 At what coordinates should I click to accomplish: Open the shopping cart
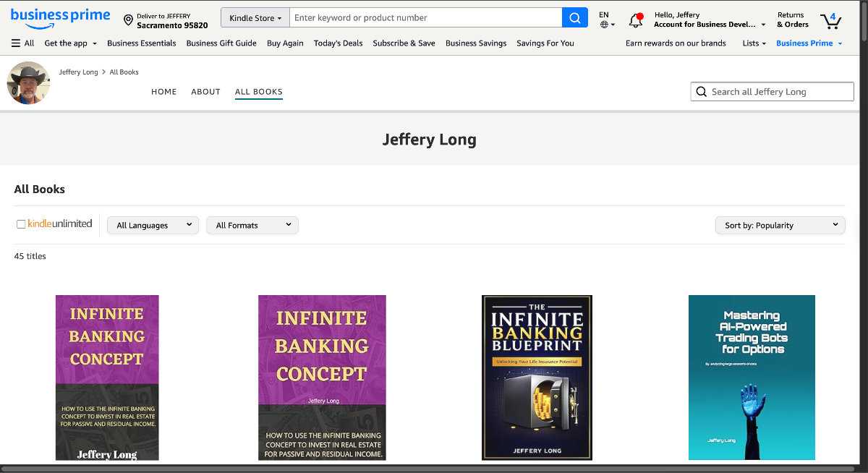[830, 22]
